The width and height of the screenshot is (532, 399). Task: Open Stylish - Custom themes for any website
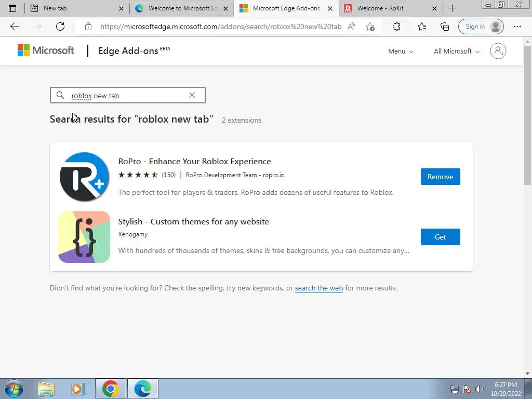tap(193, 221)
